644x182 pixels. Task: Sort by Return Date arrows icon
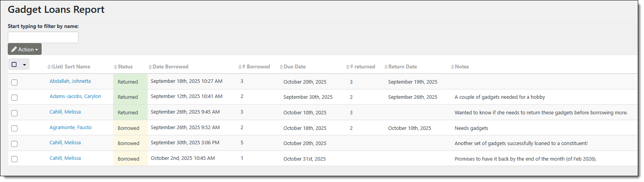[x=386, y=67]
